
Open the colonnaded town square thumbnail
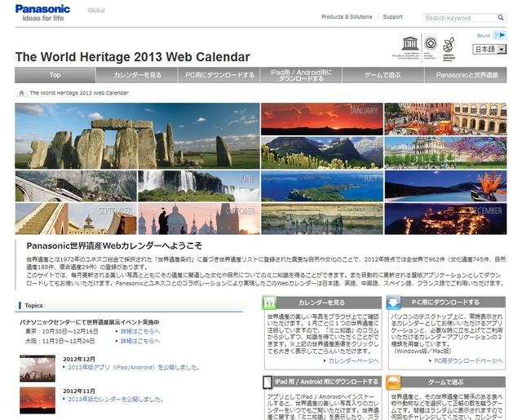click(x=445, y=119)
